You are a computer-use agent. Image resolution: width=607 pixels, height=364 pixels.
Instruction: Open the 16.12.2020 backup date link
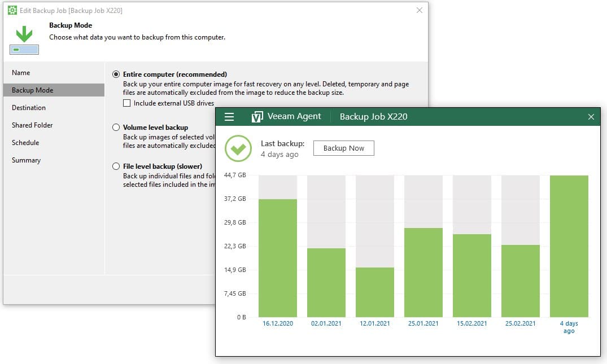278,324
